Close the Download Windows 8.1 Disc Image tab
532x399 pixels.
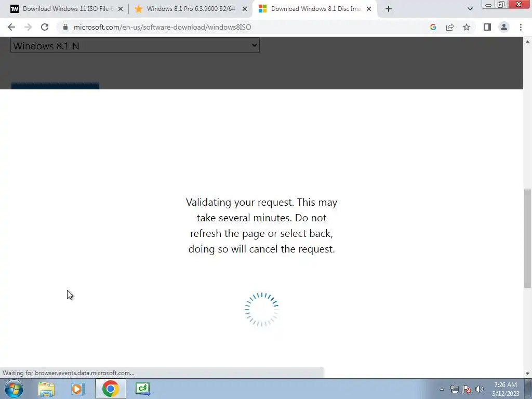point(369,9)
